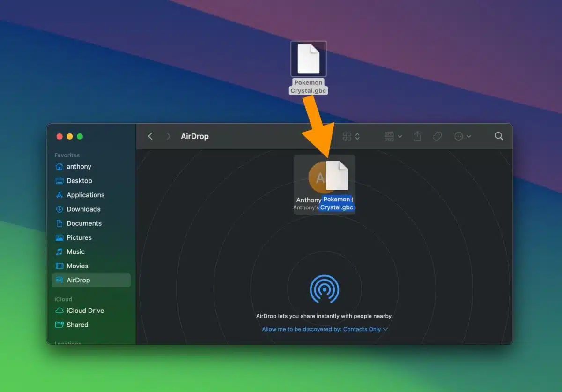Click the AirDrop sidebar radar icon

pyautogui.click(x=59, y=280)
